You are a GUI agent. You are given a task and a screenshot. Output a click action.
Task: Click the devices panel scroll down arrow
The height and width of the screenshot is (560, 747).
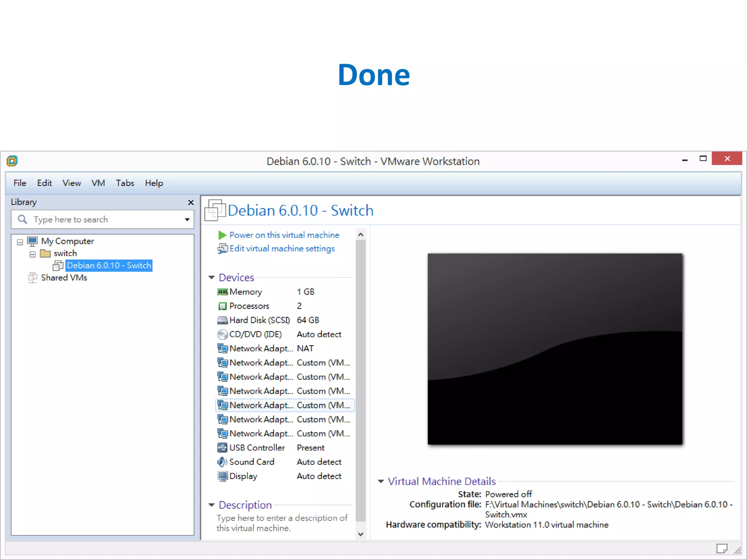click(361, 534)
